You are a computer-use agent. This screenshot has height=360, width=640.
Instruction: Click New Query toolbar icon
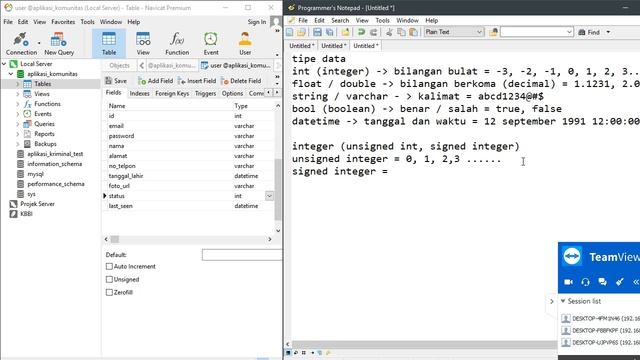(59, 44)
